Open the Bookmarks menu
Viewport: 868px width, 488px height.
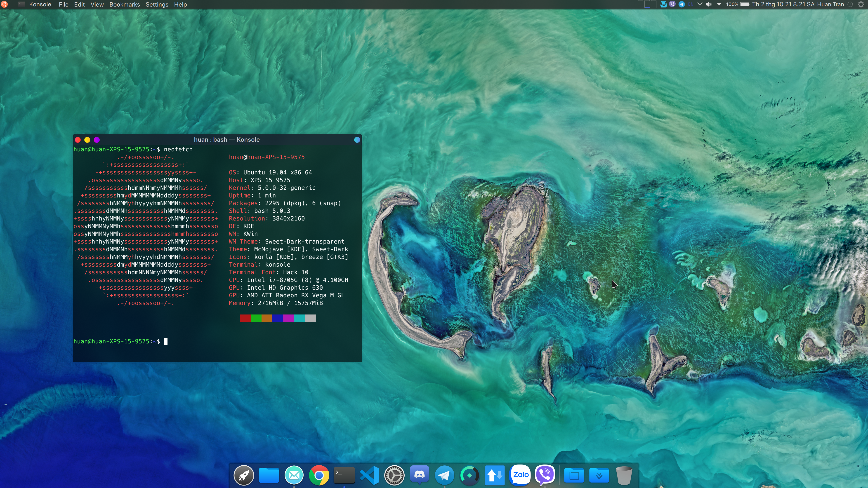point(124,4)
